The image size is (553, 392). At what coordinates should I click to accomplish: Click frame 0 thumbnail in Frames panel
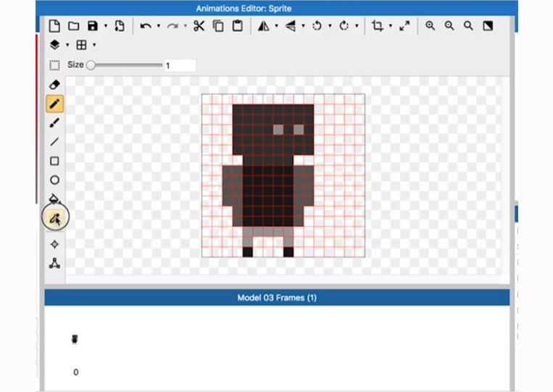tap(75, 339)
